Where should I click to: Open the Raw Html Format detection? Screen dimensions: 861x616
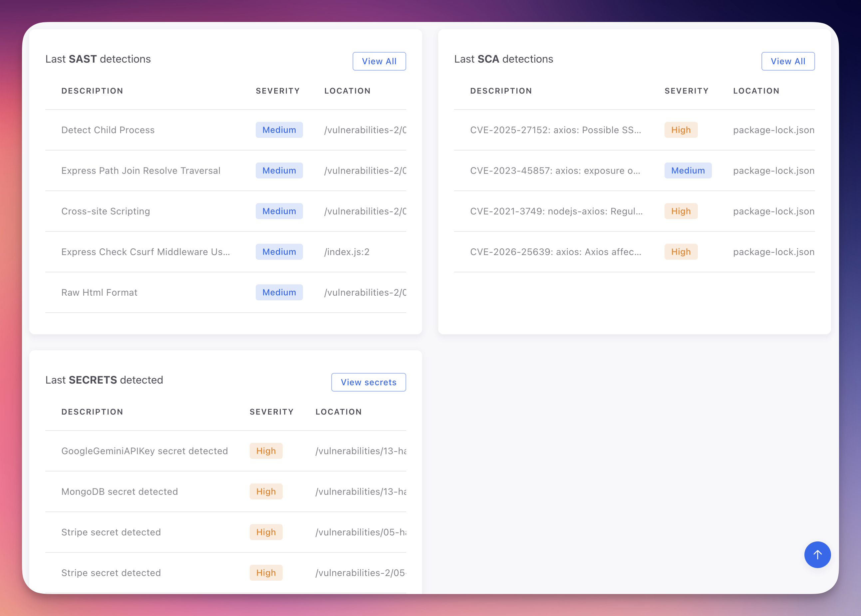pyautogui.click(x=99, y=292)
